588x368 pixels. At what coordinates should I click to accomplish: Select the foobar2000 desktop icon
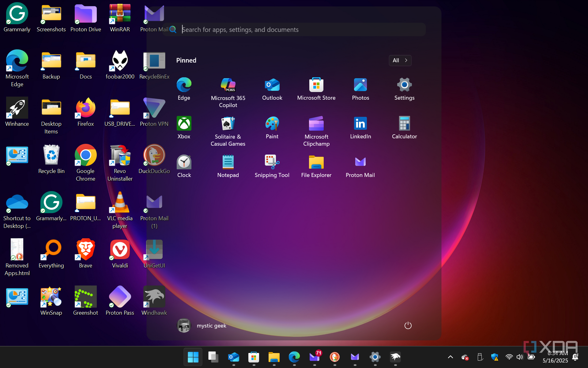(x=120, y=65)
